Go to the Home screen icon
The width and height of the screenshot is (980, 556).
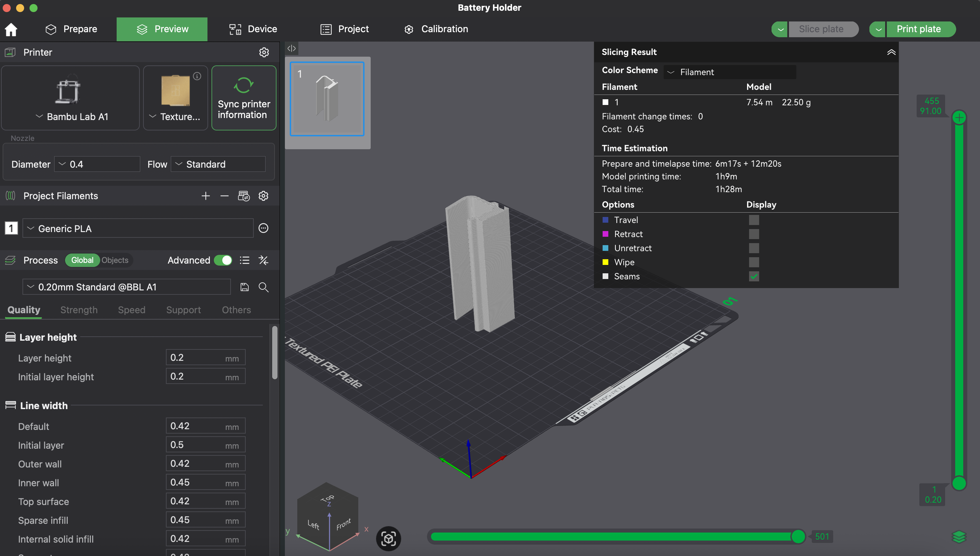[11, 30]
